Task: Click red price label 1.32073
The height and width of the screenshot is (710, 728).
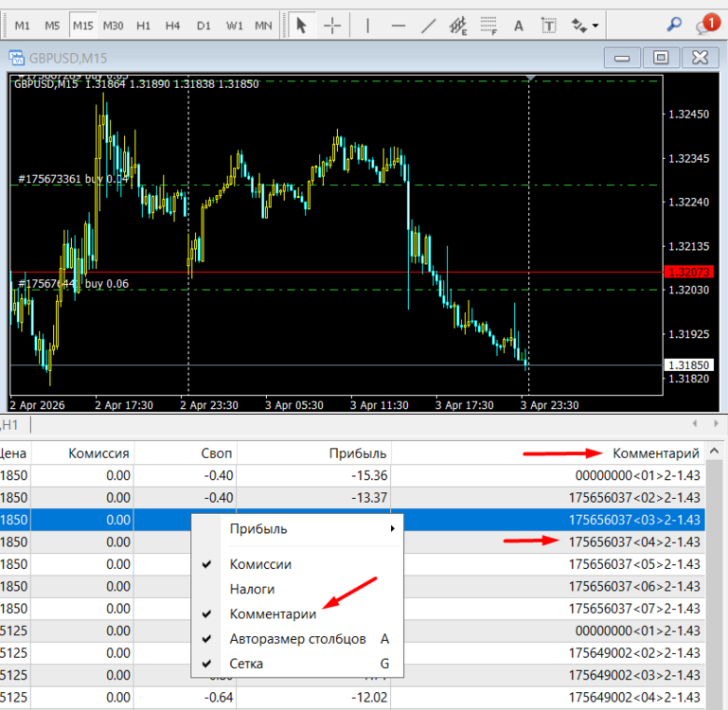Action: point(688,272)
